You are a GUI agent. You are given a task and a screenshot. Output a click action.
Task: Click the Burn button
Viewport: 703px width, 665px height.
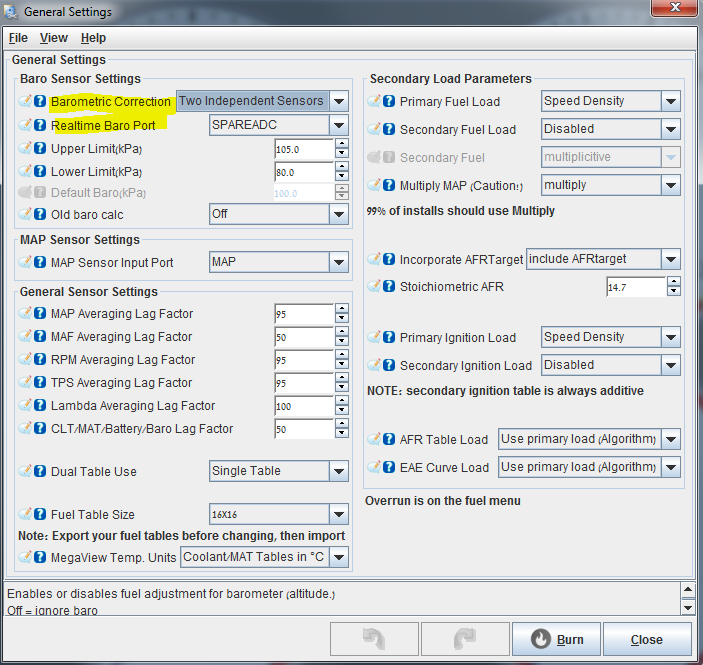coord(556,639)
